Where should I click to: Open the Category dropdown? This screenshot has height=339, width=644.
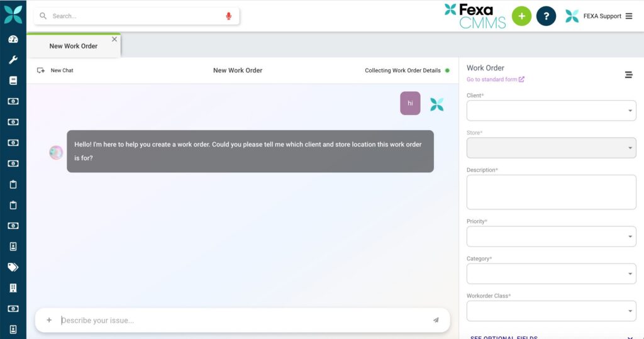point(551,274)
